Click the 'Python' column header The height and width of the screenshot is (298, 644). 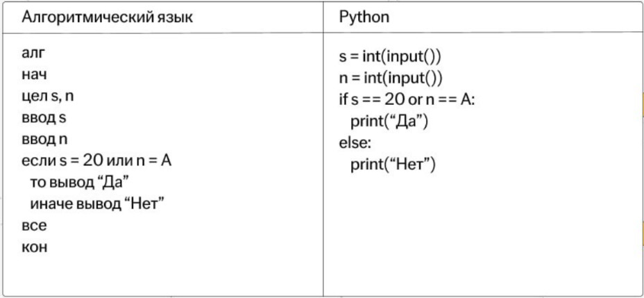pyautogui.click(x=364, y=17)
